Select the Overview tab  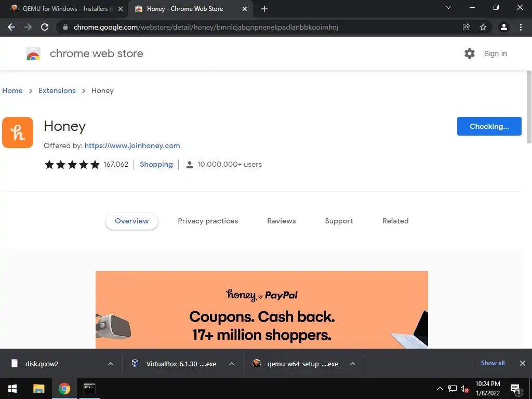[x=131, y=221]
